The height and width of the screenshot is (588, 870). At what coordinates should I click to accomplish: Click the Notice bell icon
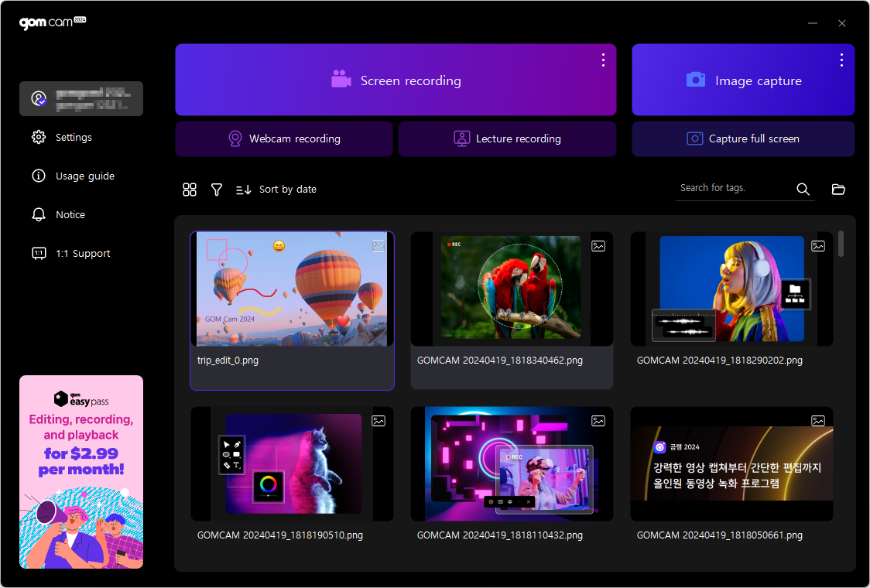tap(39, 215)
